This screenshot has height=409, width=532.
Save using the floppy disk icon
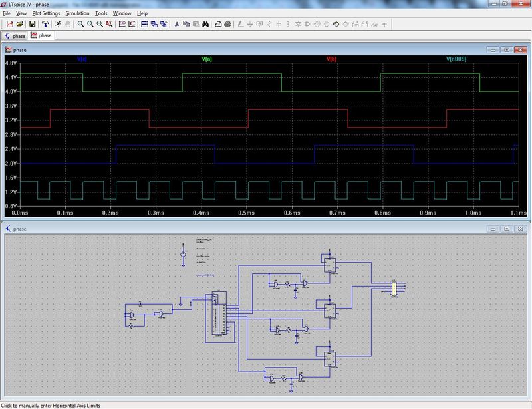point(32,24)
